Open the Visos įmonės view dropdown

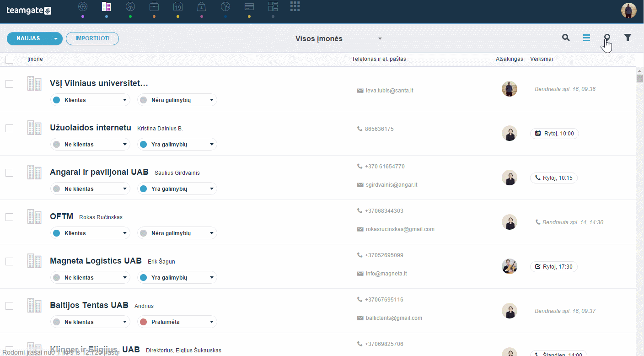[338, 39]
